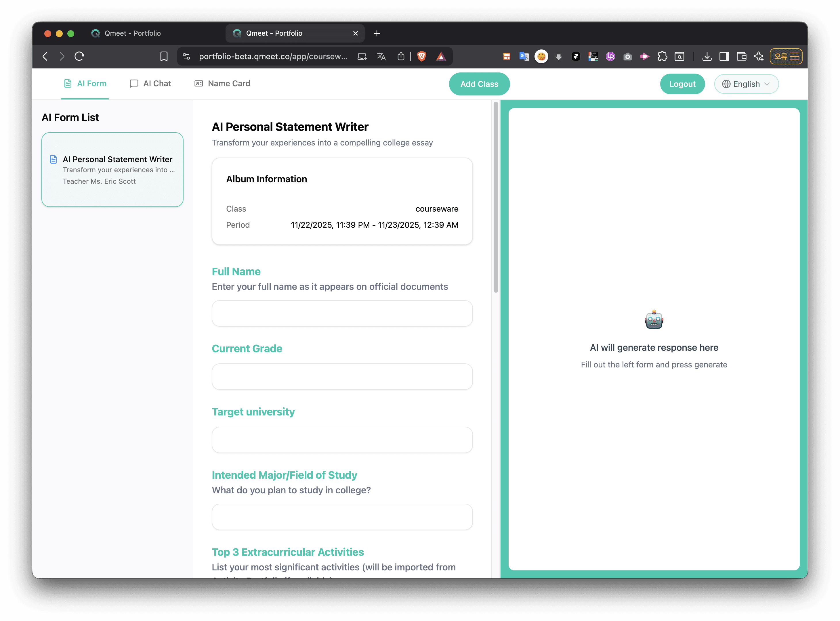Open site settings icon in address bar
840x621 pixels.
tap(186, 56)
